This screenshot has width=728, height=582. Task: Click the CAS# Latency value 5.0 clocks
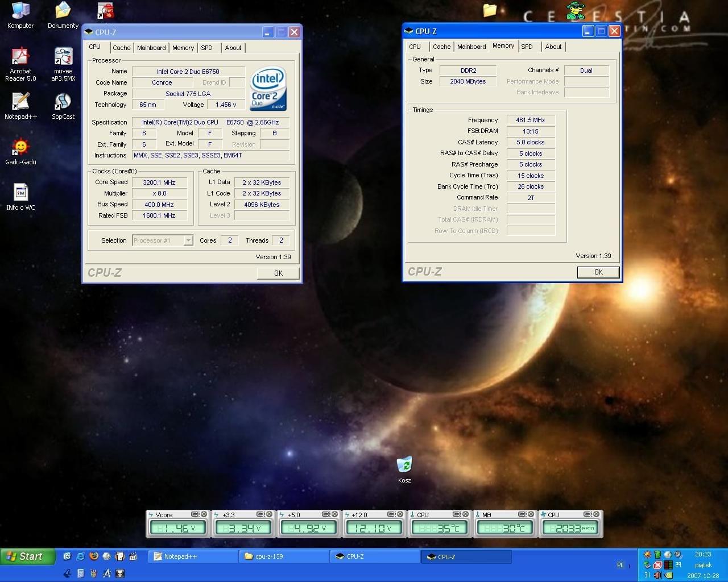click(x=531, y=142)
